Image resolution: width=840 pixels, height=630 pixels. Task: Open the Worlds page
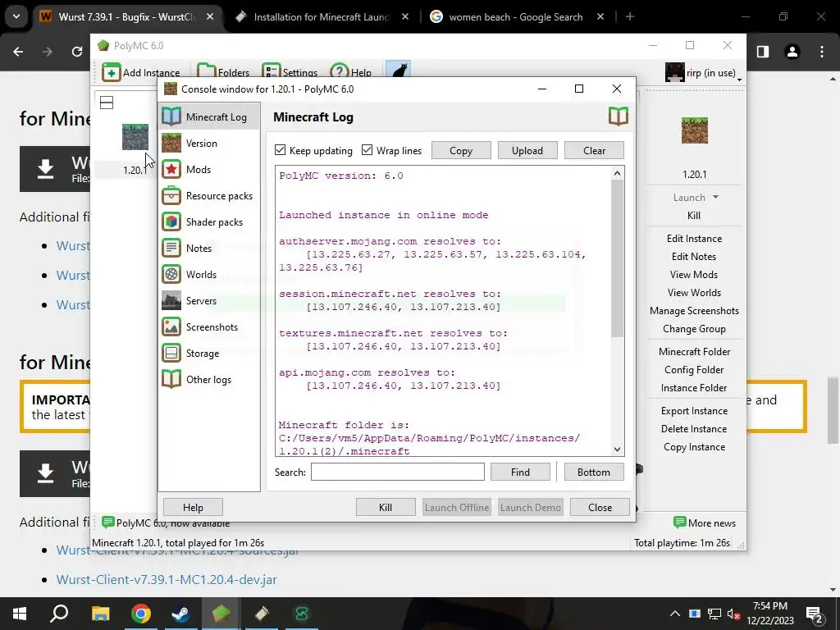(x=209, y=274)
